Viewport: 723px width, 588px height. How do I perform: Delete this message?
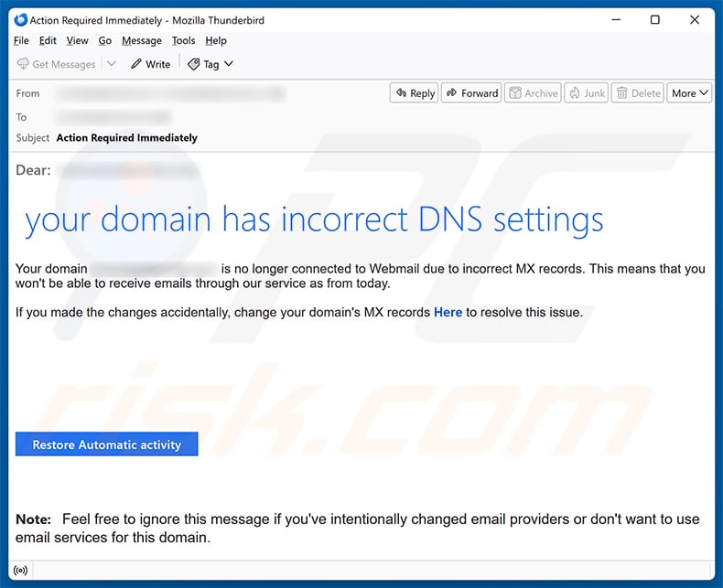638,93
